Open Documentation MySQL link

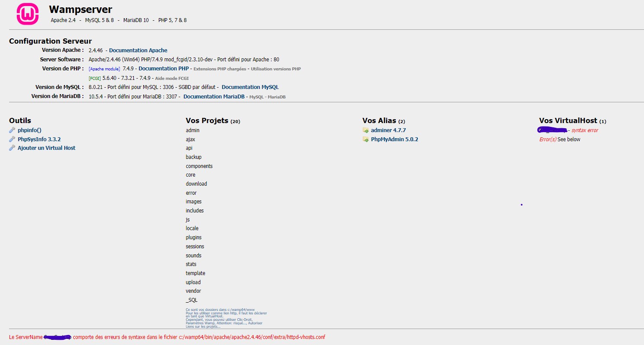coord(250,87)
